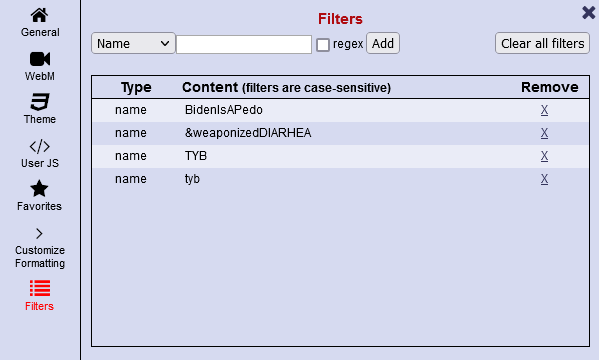Click the TYB uppercase content text
Image resolution: width=599 pixels, height=360 pixels.
(196, 156)
